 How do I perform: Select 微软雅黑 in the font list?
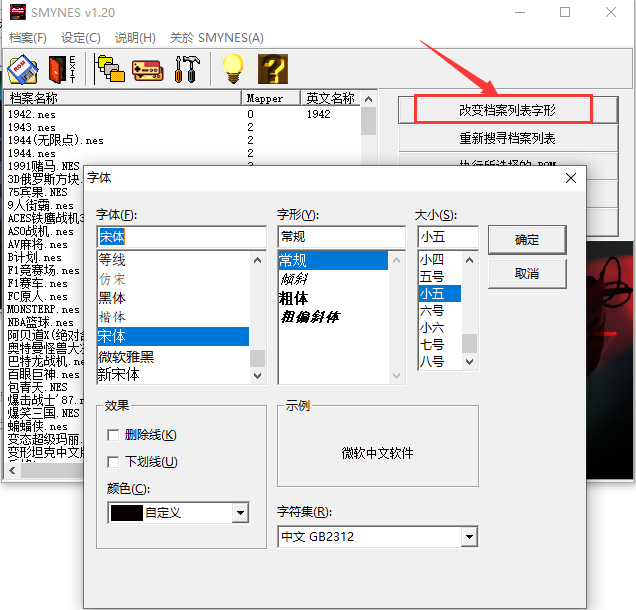[x=126, y=357]
